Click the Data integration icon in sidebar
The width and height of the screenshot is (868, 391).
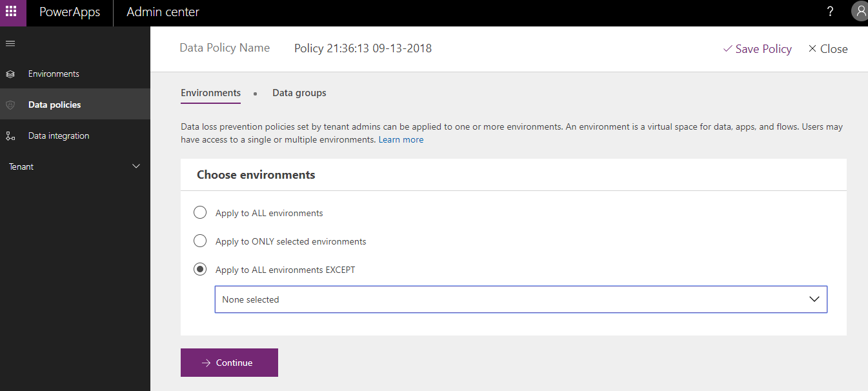pyautogui.click(x=10, y=136)
